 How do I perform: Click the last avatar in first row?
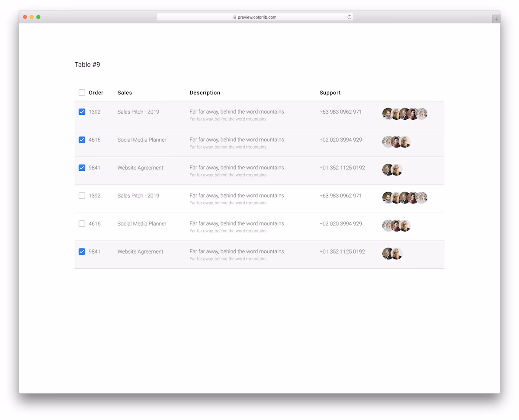422,114
